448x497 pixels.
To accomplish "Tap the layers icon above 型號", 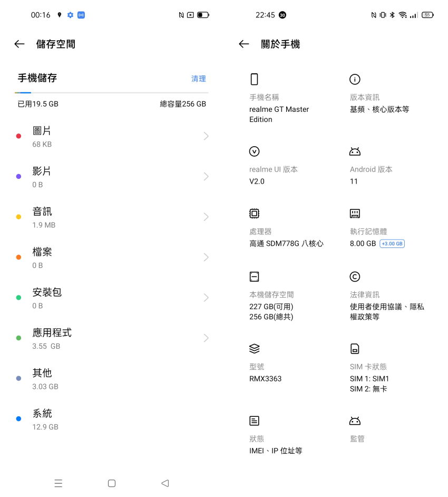I will pyautogui.click(x=254, y=349).
